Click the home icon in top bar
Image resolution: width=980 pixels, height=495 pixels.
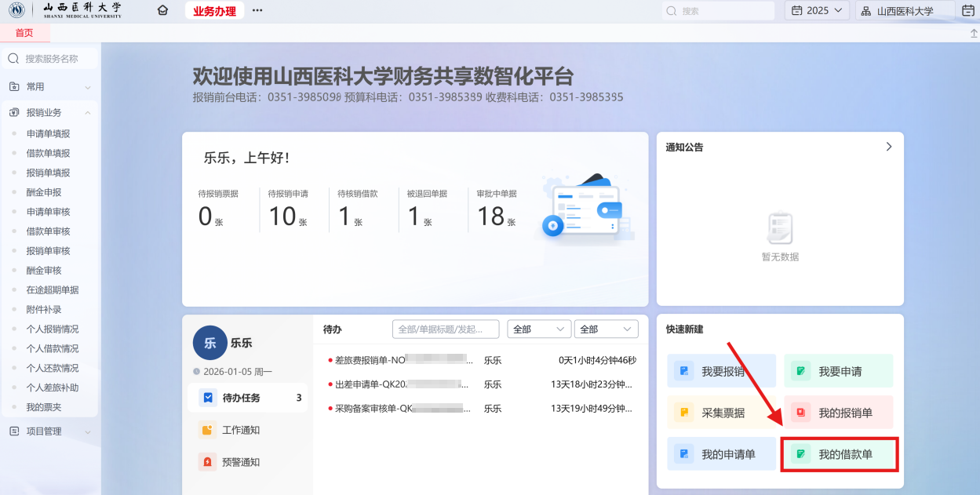[x=162, y=10]
